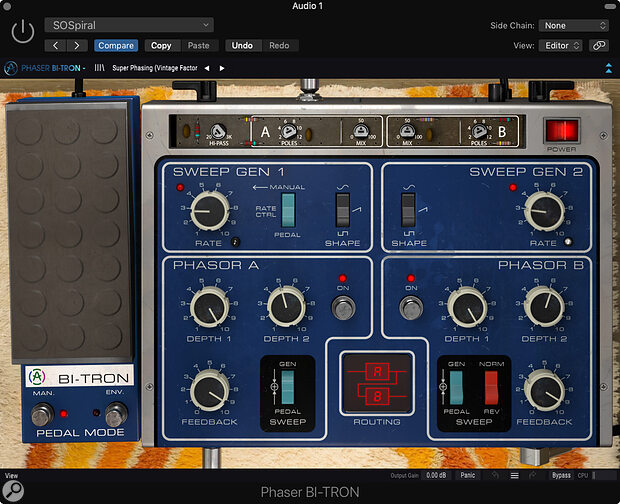Go to previous Logic preset arrow
Screen dimensions: 620x504
55,45
